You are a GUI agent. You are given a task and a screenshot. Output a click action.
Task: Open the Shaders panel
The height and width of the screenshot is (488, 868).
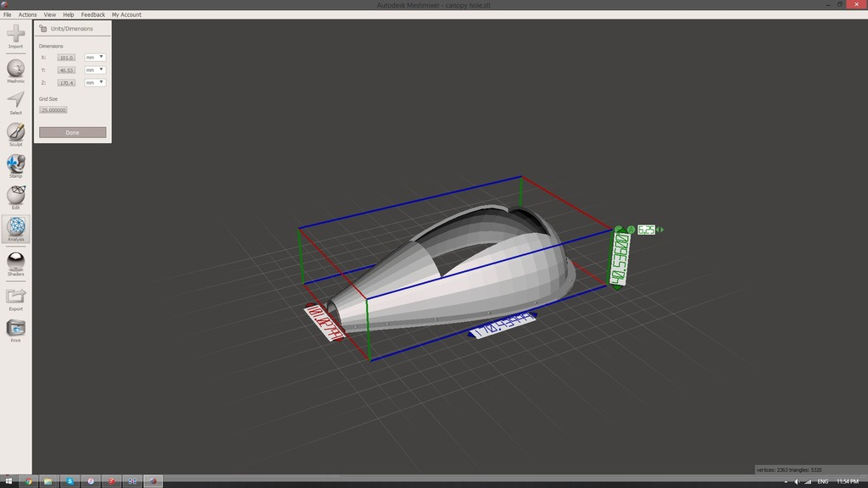[x=15, y=262]
